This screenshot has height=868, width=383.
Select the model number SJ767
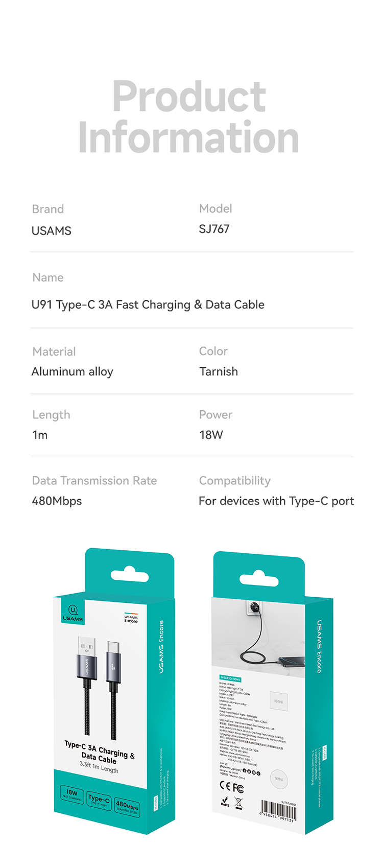coord(214,229)
